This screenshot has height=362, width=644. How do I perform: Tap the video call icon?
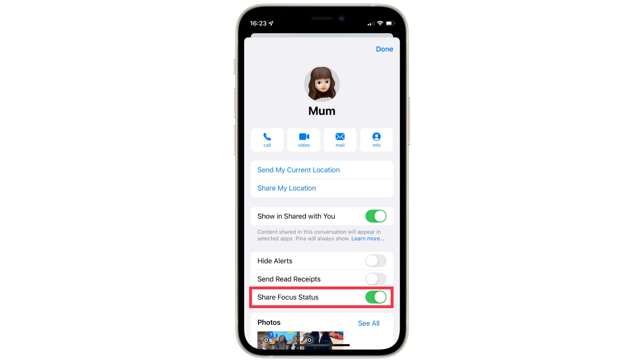(304, 139)
